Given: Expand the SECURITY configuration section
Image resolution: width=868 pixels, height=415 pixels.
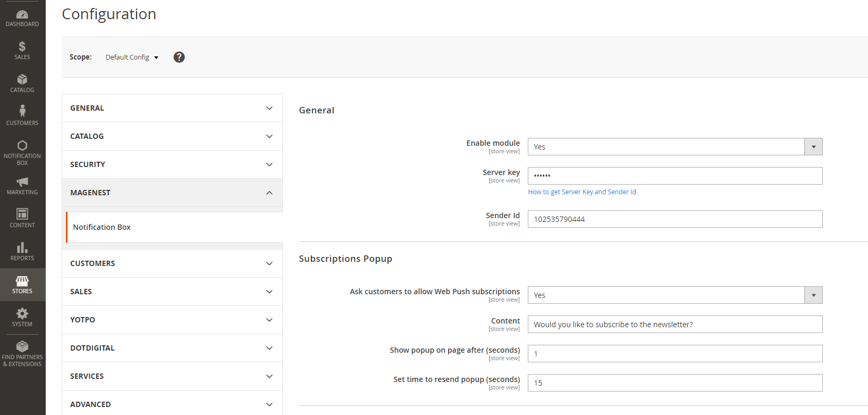Looking at the screenshot, I should (x=172, y=164).
